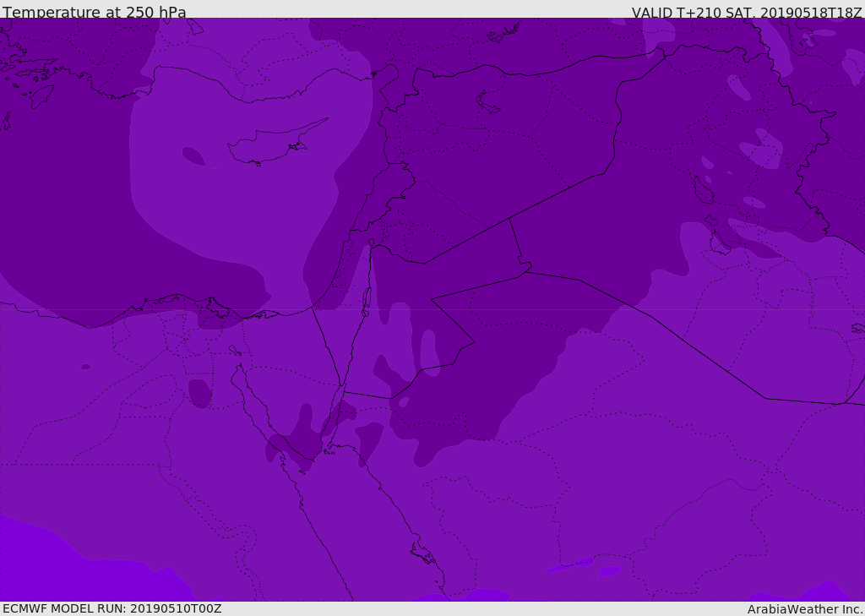Click the Lake Tharthar outline in Iraq
Image resolution: width=865 pixels, height=616 pixels.
(703, 190)
